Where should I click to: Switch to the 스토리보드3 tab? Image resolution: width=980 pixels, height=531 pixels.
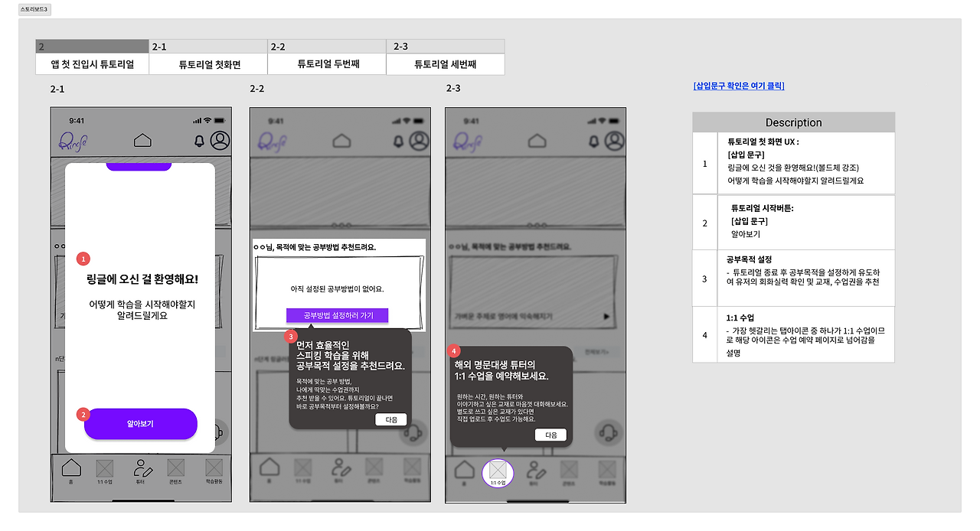(34, 9)
